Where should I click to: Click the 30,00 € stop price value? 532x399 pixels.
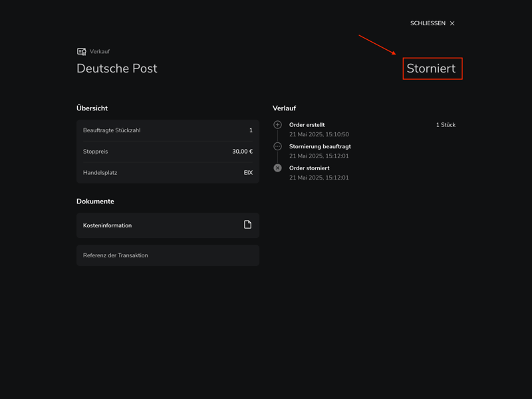click(x=242, y=152)
